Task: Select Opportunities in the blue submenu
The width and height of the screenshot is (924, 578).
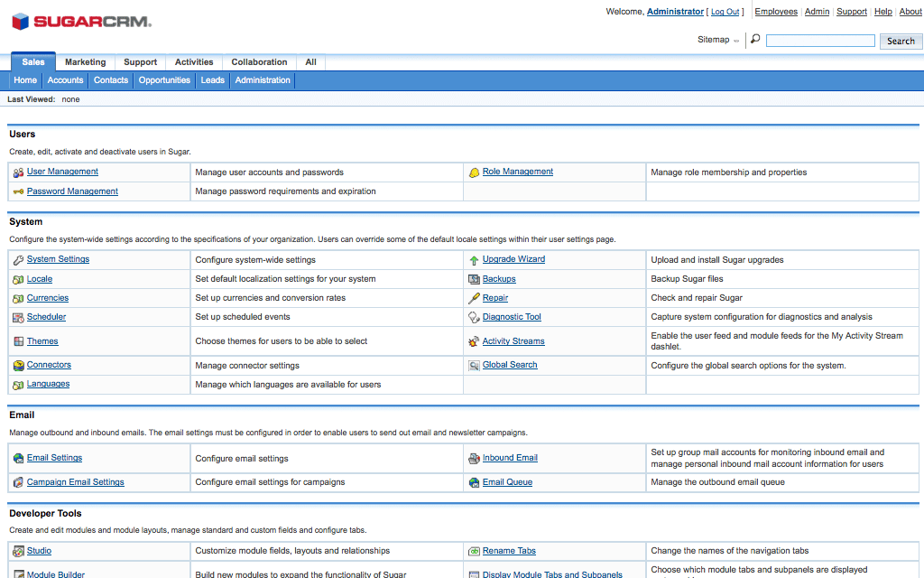Action: (x=164, y=80)
